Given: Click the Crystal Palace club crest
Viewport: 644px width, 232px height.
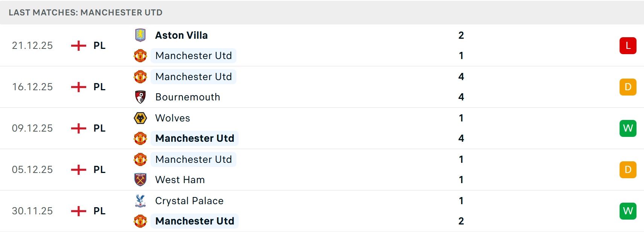Looking at the screenshot, I should (140, 201).
